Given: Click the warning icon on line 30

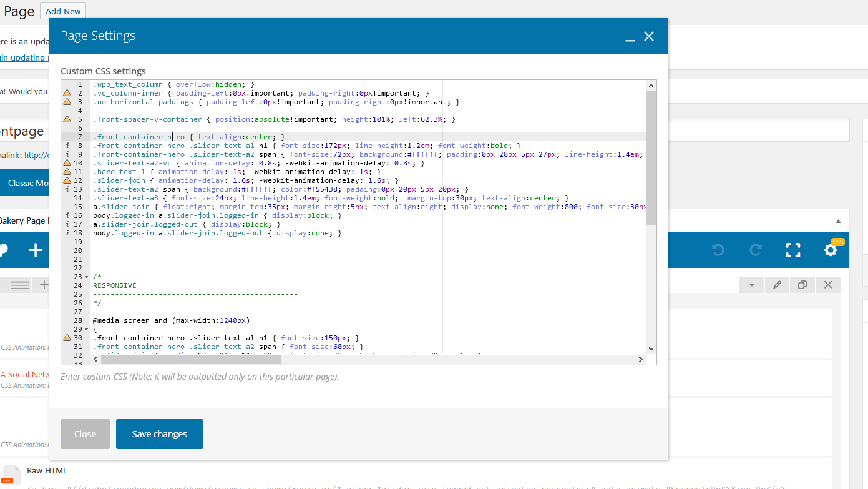Looking at the screenshot, I should coord(67,338).
